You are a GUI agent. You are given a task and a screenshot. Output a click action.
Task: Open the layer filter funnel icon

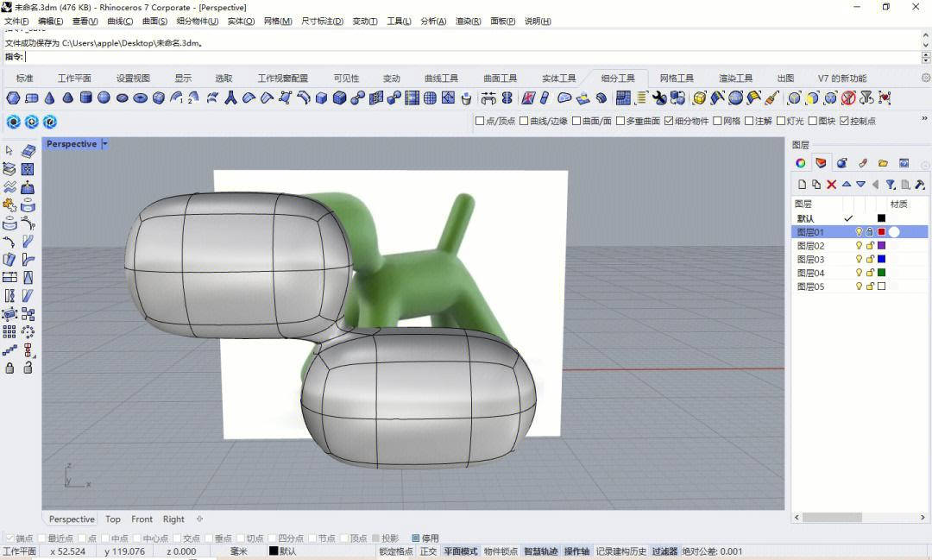[891, 185]
